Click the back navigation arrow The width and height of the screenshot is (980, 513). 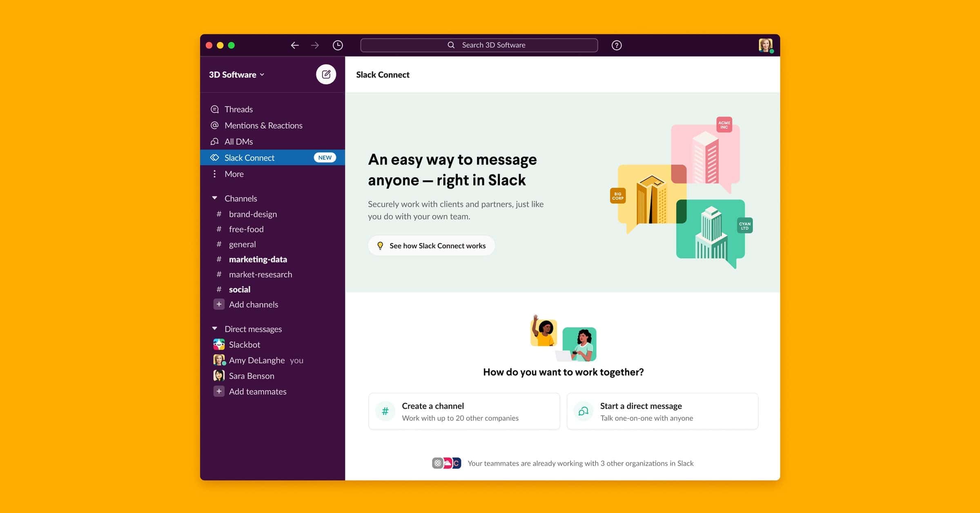(294, 45)
